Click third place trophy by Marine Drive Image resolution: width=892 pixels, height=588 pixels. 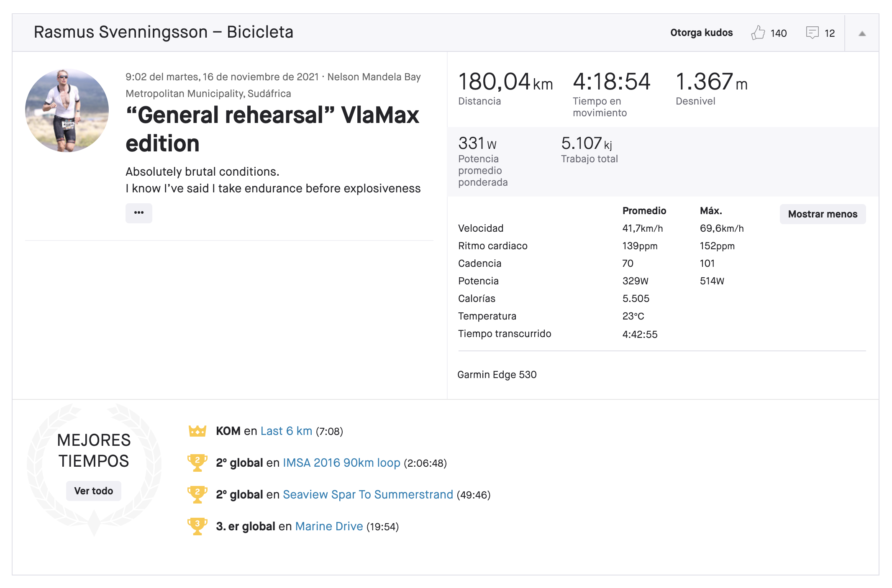tap(197, 526)
